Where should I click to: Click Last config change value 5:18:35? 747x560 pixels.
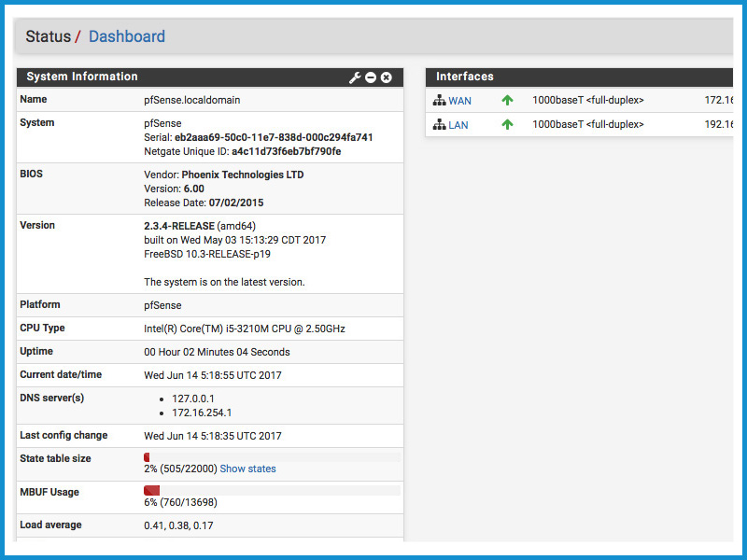click(213, 436)
